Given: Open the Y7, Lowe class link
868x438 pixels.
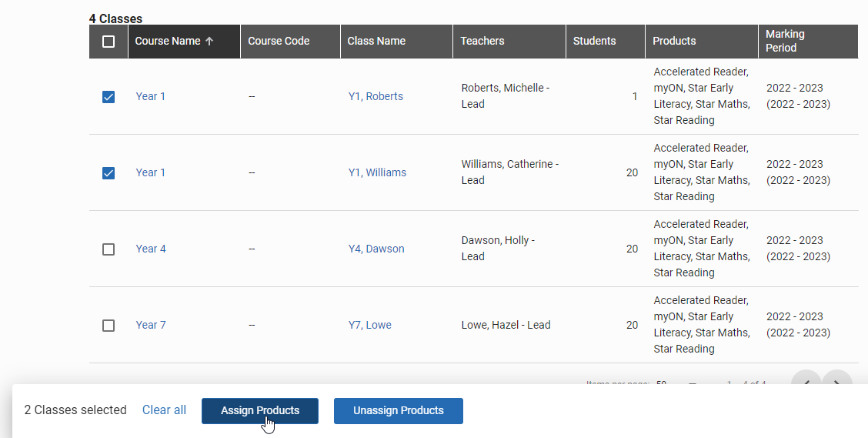Looking at the screenshot, I should pos(370,325).
